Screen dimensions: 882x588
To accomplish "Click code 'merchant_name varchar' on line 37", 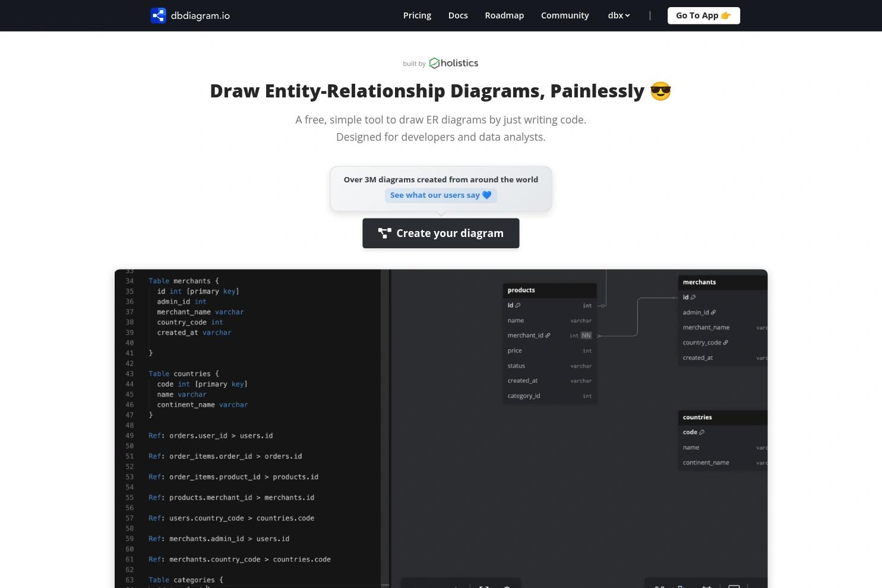I will (x=200, y=312).
